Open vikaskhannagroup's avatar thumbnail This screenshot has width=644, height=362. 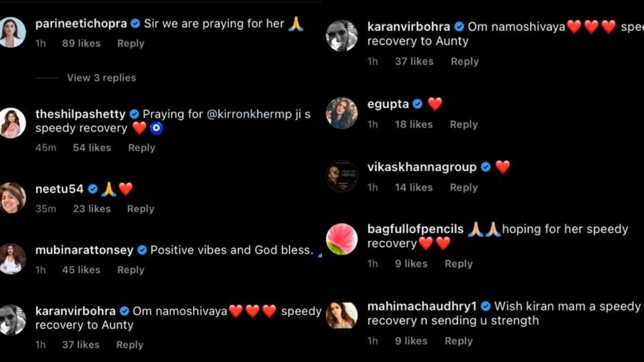tap(342, 176)
